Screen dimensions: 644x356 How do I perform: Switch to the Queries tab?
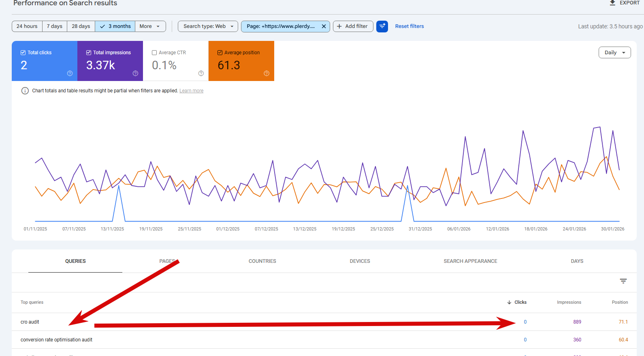click(x=75, y=261)
